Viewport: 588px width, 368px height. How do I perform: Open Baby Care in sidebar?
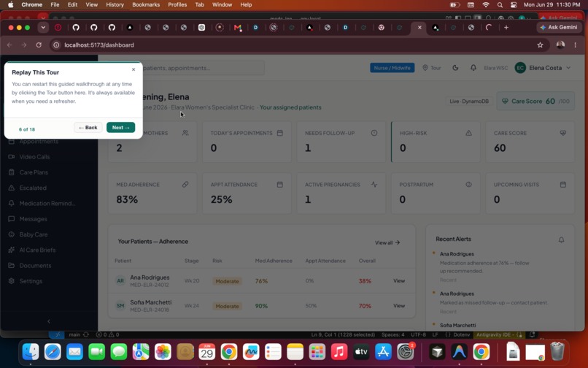click(34, 234)
